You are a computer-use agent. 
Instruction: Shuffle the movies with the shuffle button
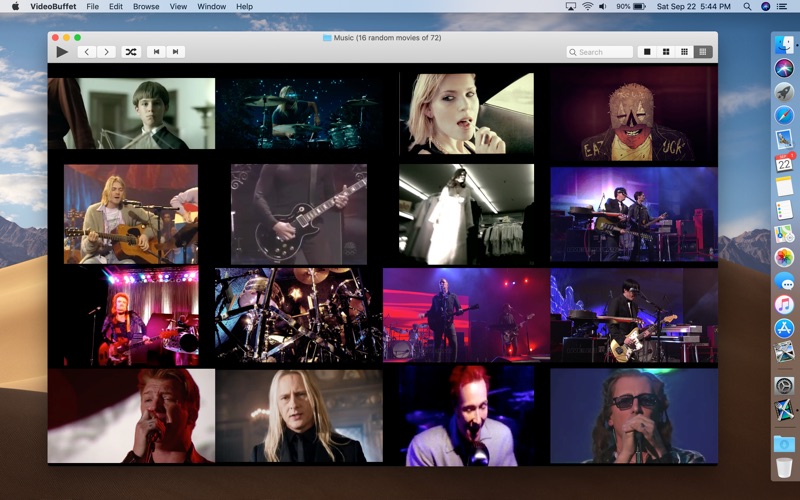(x=131, y=52)
